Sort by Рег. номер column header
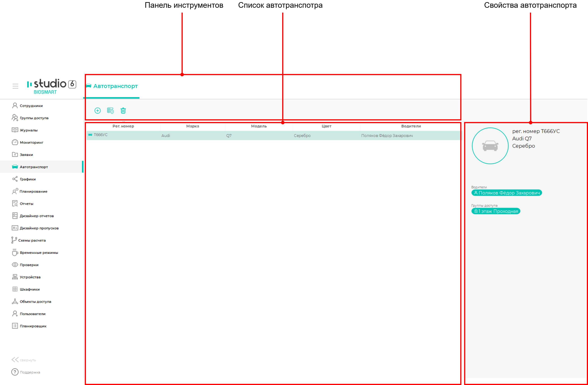Screen dimensions: 588x385 point(123,126)
